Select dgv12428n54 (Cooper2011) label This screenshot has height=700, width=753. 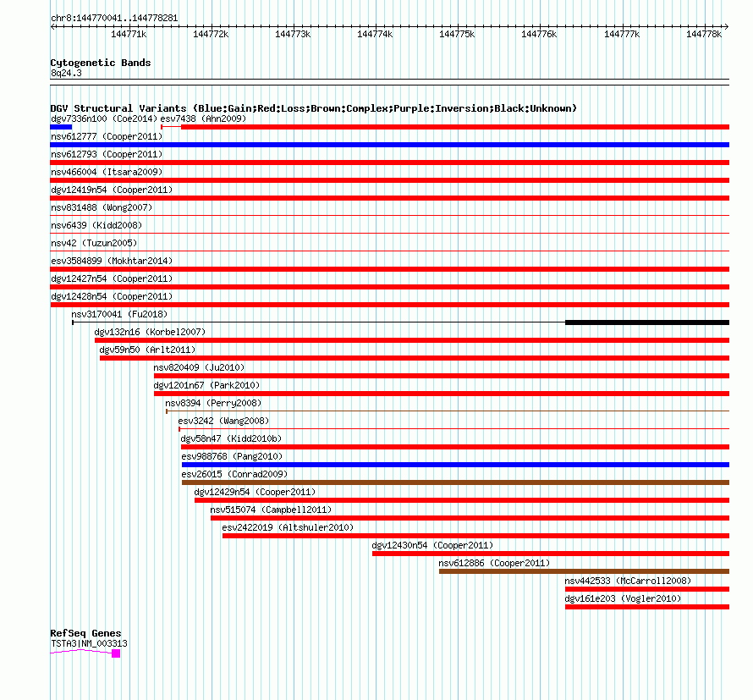click(112, 296)
